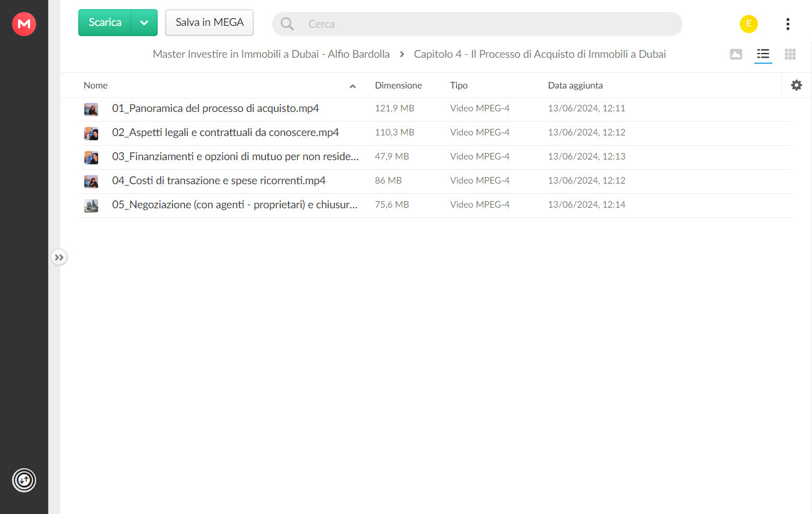
Task: Switch to grid thumbnail view
Action: 790,54
